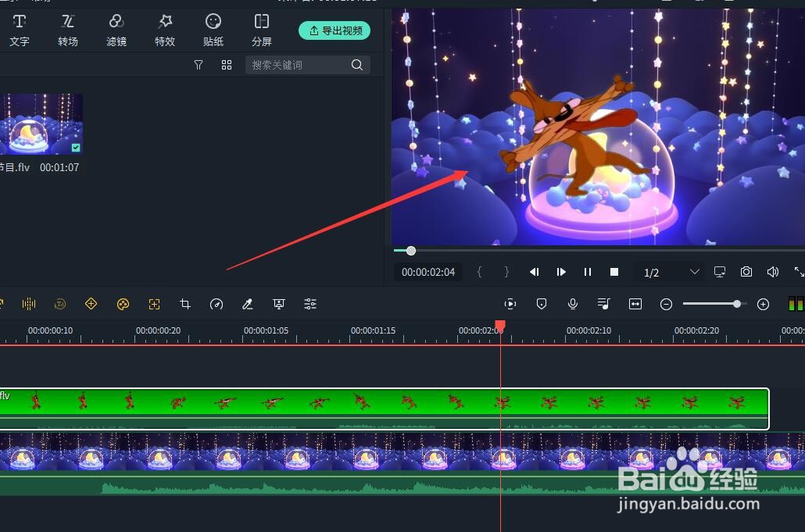Open the 贴纸 stickers tab
This screenshot has height=532, width=805.
(x=213, y=30)
